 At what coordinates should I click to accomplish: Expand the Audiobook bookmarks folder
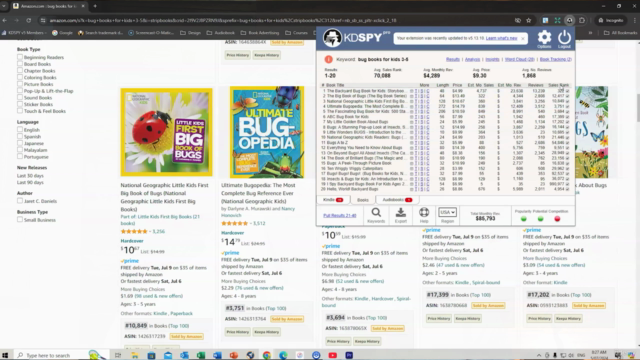[221, 33]
